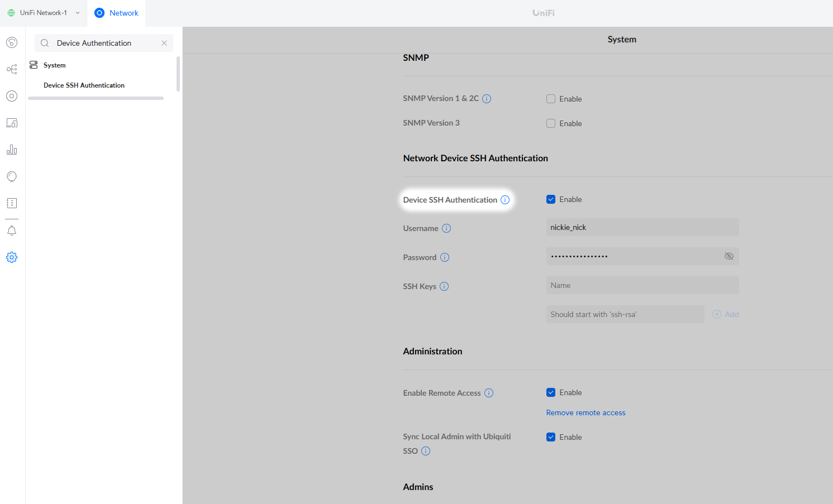
Task: Toggle password visibility eye icon
Action: coord(729,256)
